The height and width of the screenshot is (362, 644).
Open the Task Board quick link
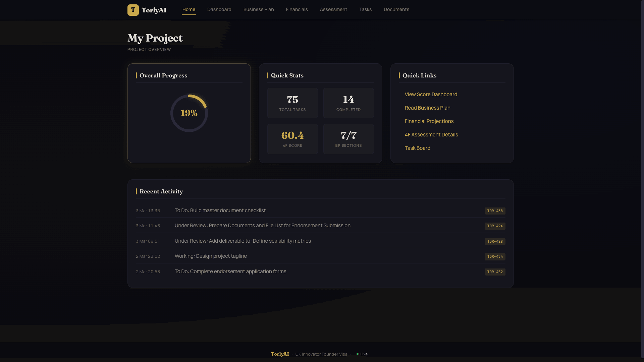[x=417, y=148]
